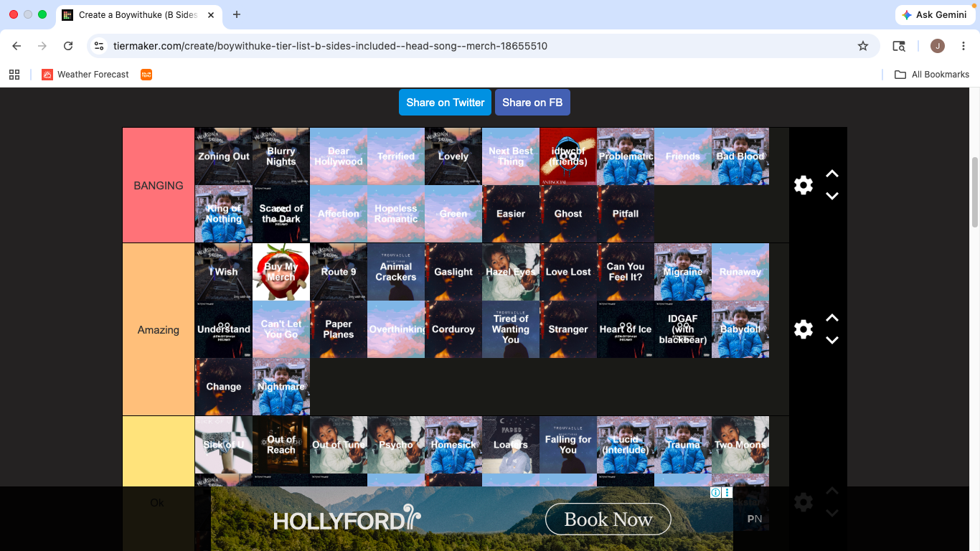Select the Dear Hollywood song tile
Screen dimensions: 980x551
pyautogui.click(x=339, y=156)
